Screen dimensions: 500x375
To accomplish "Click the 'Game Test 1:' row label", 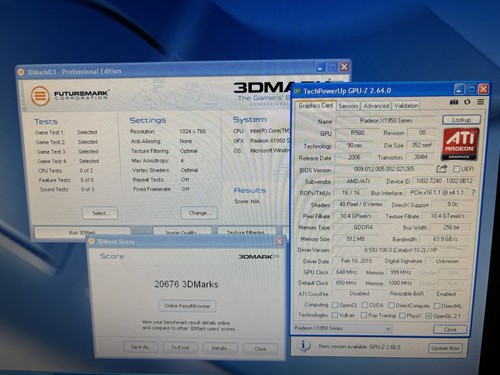I will coord(49,132).
